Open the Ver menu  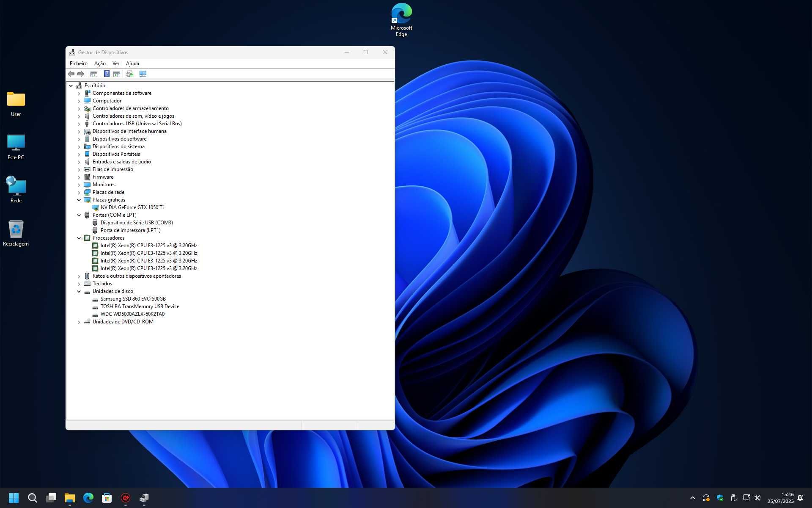click(x=116, y=63)
